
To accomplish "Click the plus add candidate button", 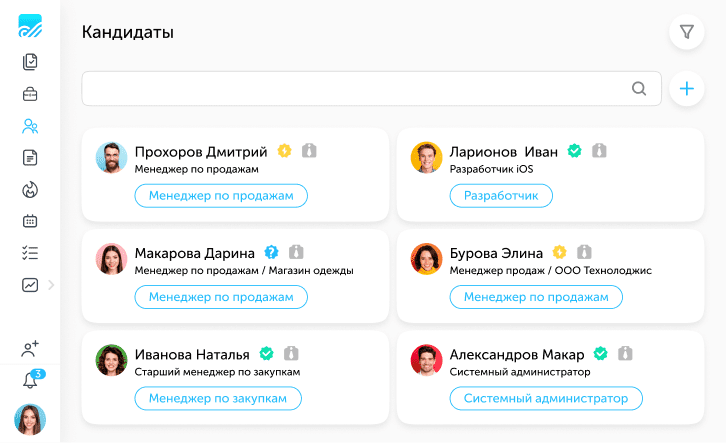I will 687,88.
